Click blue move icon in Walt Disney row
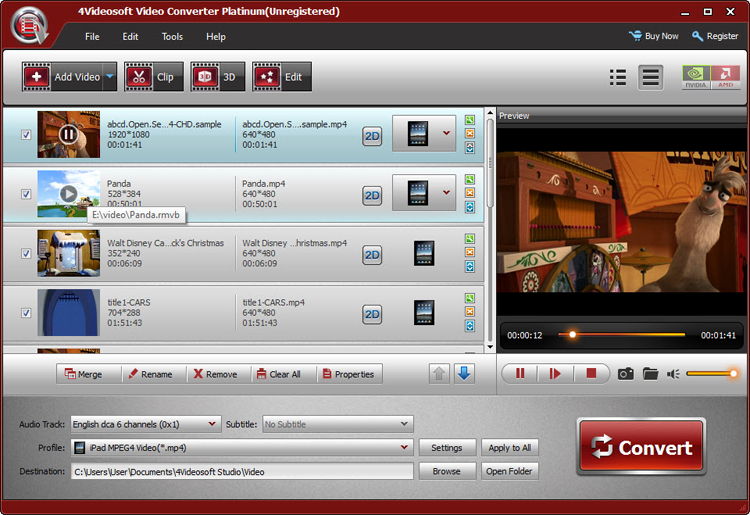The width and height of the screenshot is (750, 515). coord(470,266)
